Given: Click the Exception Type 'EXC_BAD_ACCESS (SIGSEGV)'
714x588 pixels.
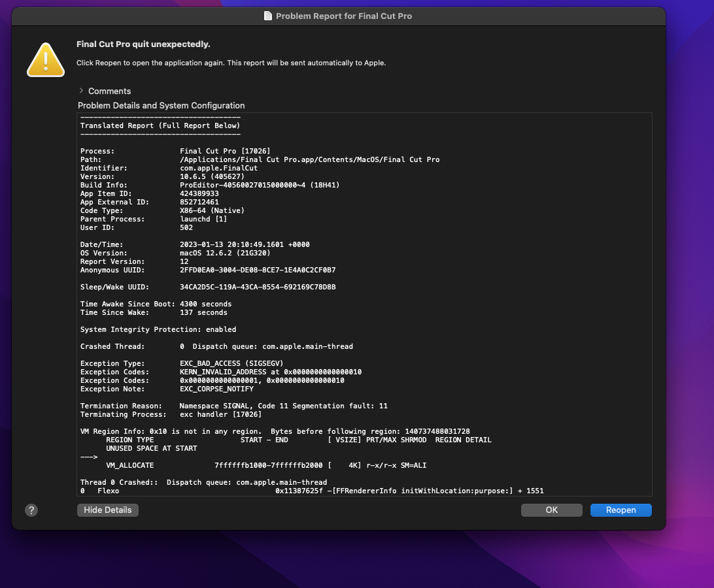Looking at the screenshot, I should point(231,364).
